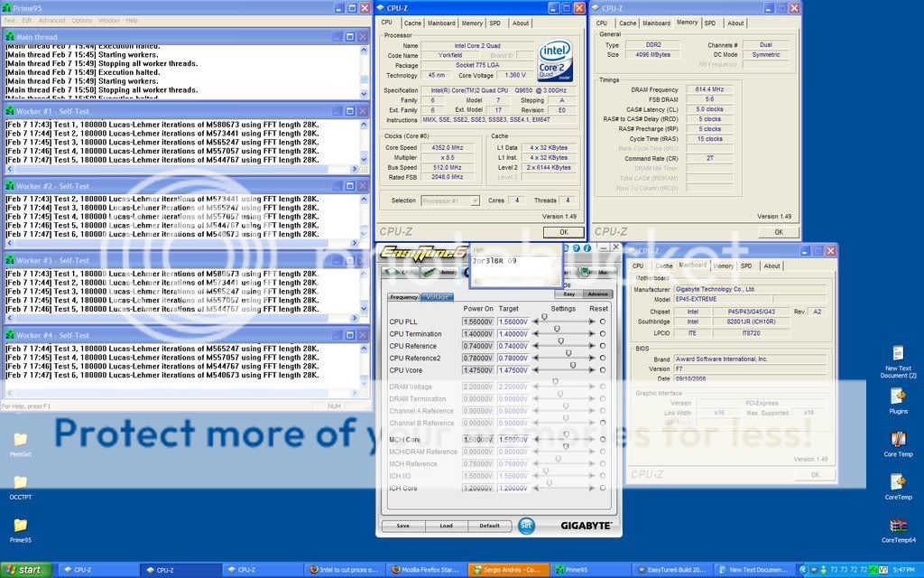The height and width of the screenshot is (578, 924).
Task: Reset MCH Core voltage radio button
Action: (x=602, y=440)
